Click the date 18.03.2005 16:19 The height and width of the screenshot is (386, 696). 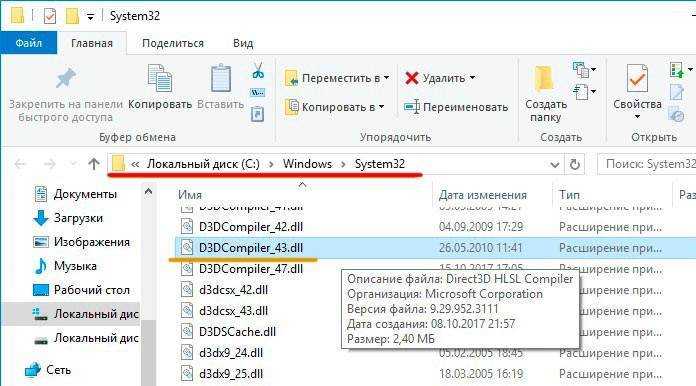[x=481, y=374]
